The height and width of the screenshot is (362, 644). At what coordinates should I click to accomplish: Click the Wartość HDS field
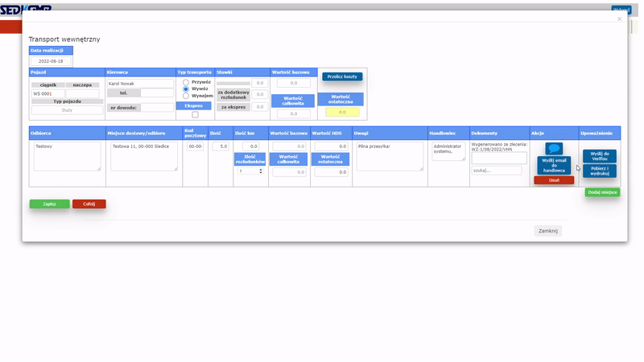point(331,146)
